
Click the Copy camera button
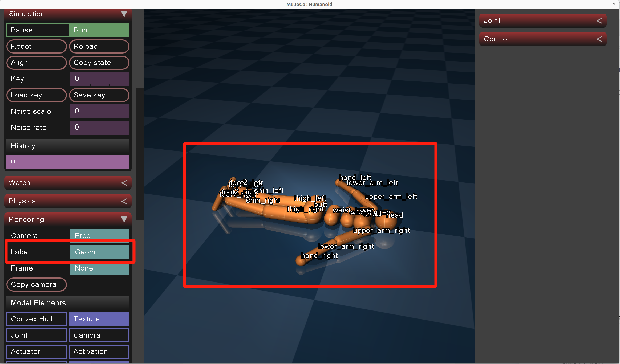[37, 284]
